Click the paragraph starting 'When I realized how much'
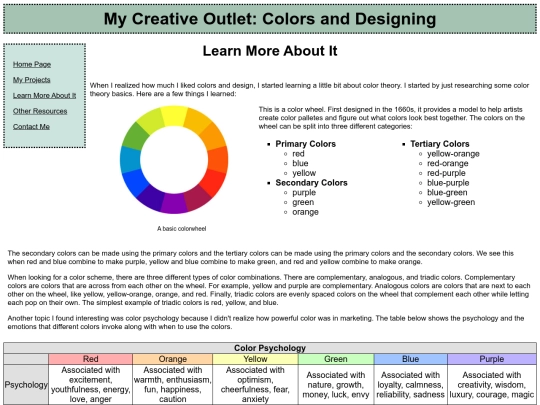This screenshot has width=540, height=405. [x=309, y=90]
